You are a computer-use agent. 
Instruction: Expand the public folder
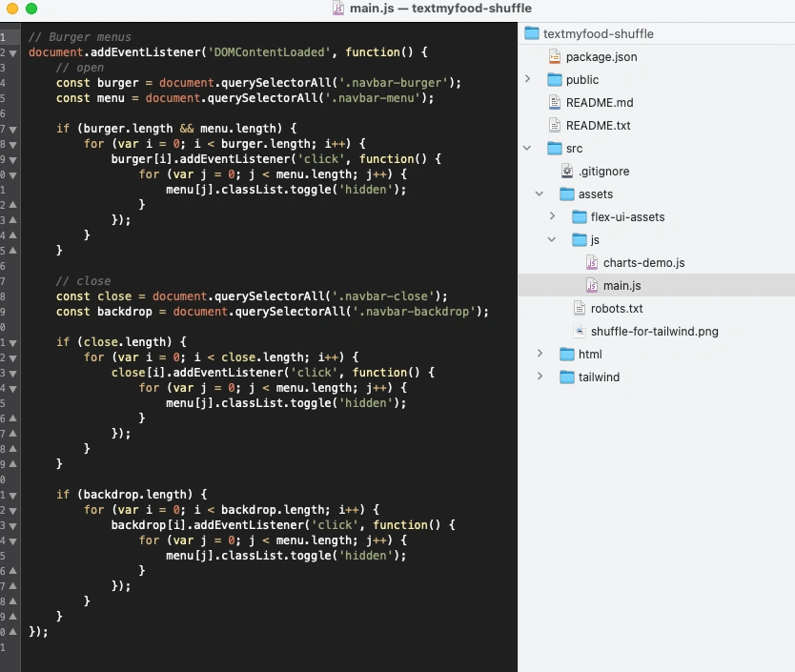(527, 80)
